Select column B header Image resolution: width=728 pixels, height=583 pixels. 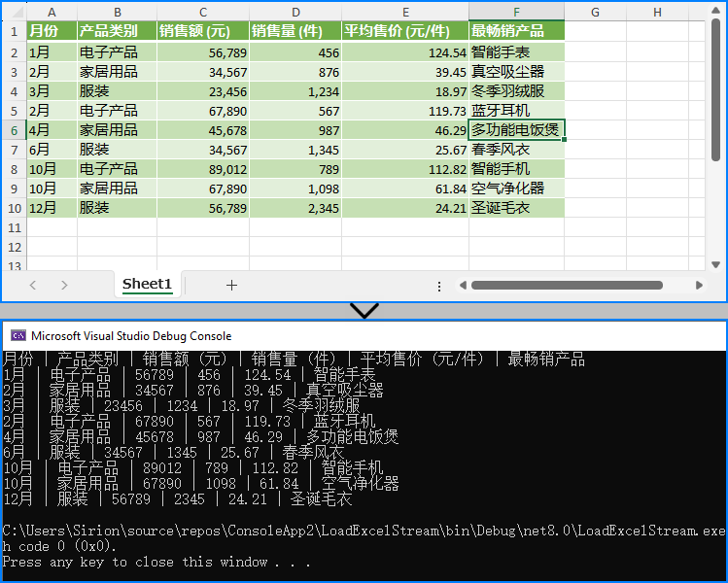(x=117, y=12)
